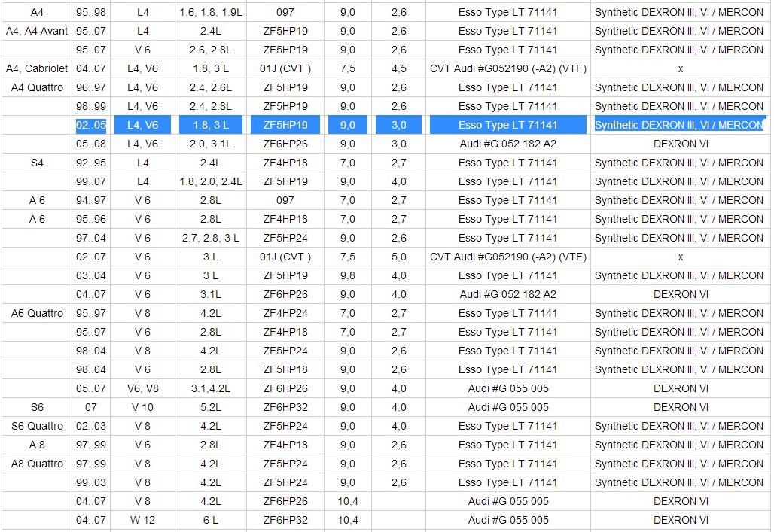Select the 98..99 year range cell
Image resolution: width=774 pixels, height=532 pixels.
pyautogui.click(x=91, y=106)
